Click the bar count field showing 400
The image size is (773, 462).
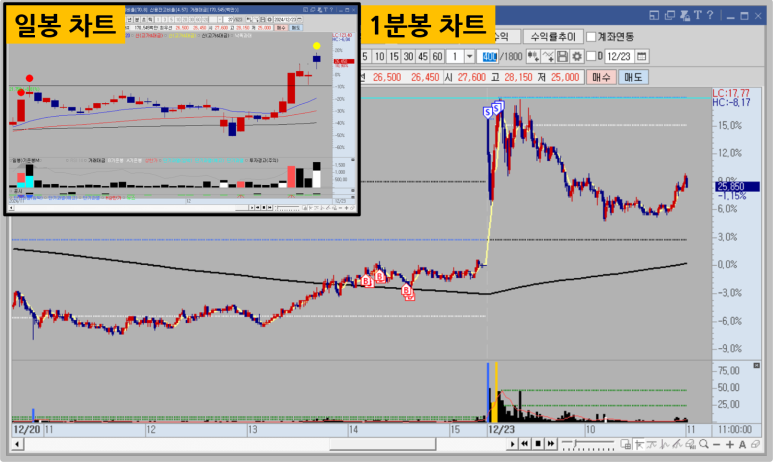click(489, 57)
